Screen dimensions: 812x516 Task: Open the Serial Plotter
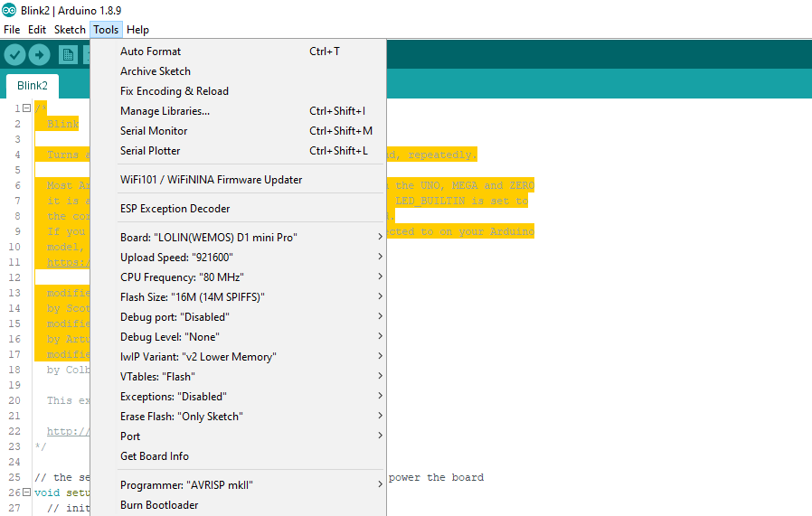(x=238, y=151)
